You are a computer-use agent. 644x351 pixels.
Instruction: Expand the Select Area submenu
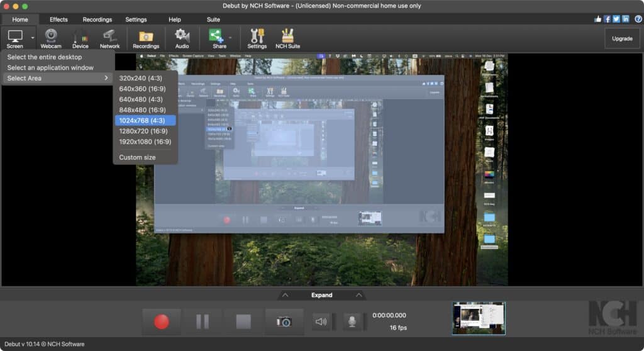(57, 78)
